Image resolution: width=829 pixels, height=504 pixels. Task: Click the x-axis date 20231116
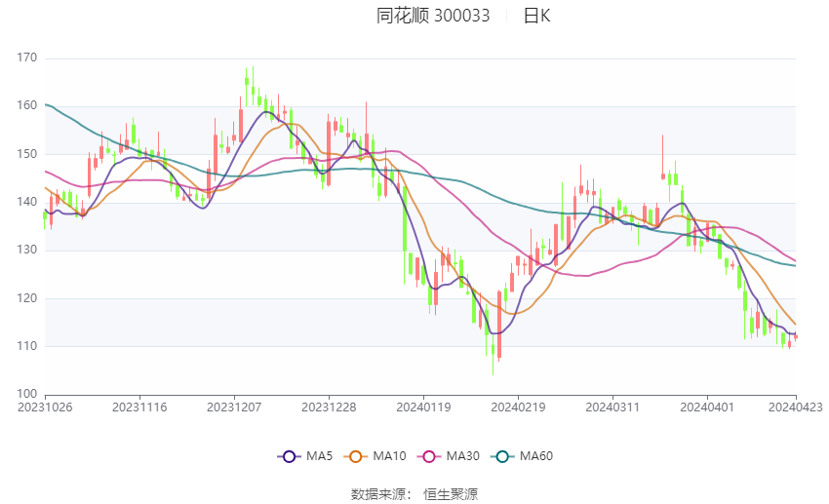tap(139, 407)
